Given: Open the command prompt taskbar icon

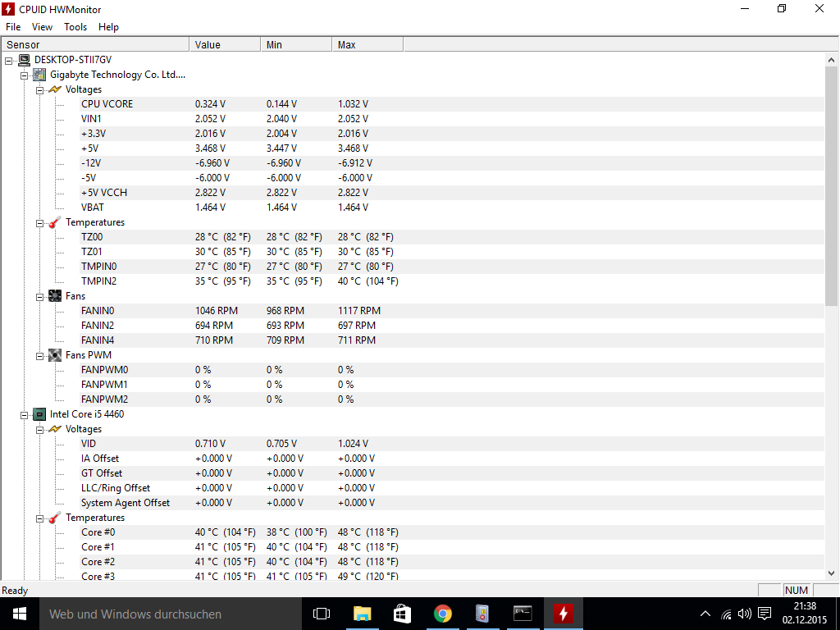Looking at the screenshot, I should pos(523,614).
